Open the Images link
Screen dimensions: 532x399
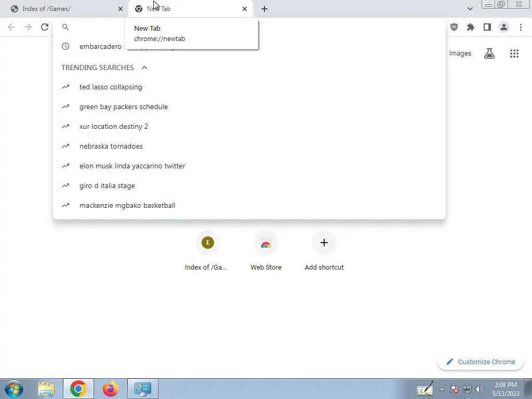[x=460, y=54]
